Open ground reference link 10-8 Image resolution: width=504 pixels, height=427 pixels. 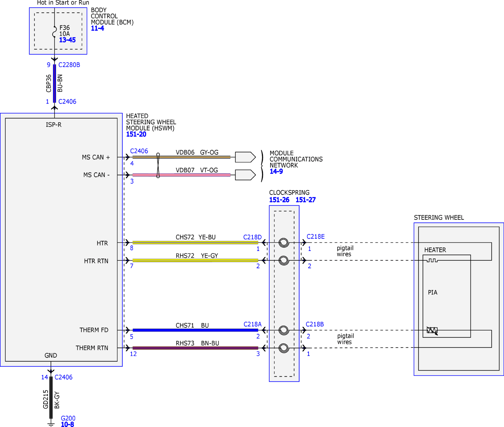[67, 424]
